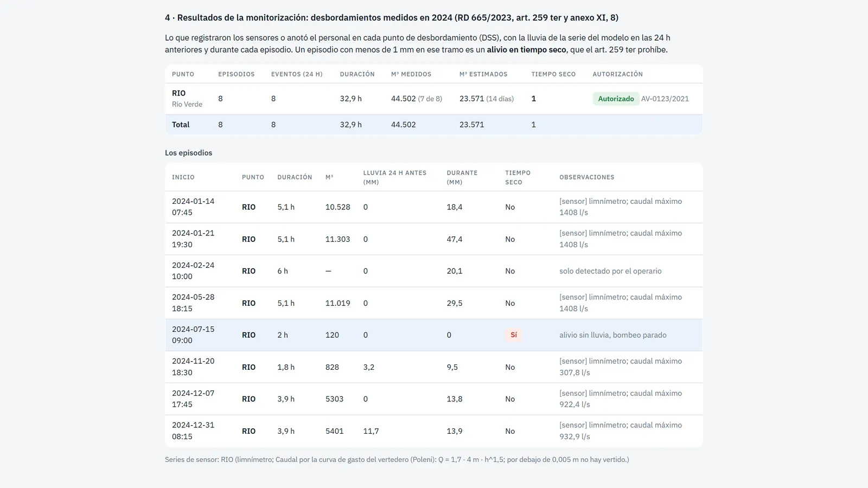Click the red 'Sí' dry-weather badge
868x488 pixels.
coord(514,335)
